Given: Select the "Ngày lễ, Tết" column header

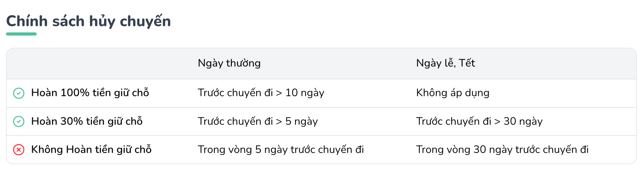Looking at the screenshot, I should 445,63.
